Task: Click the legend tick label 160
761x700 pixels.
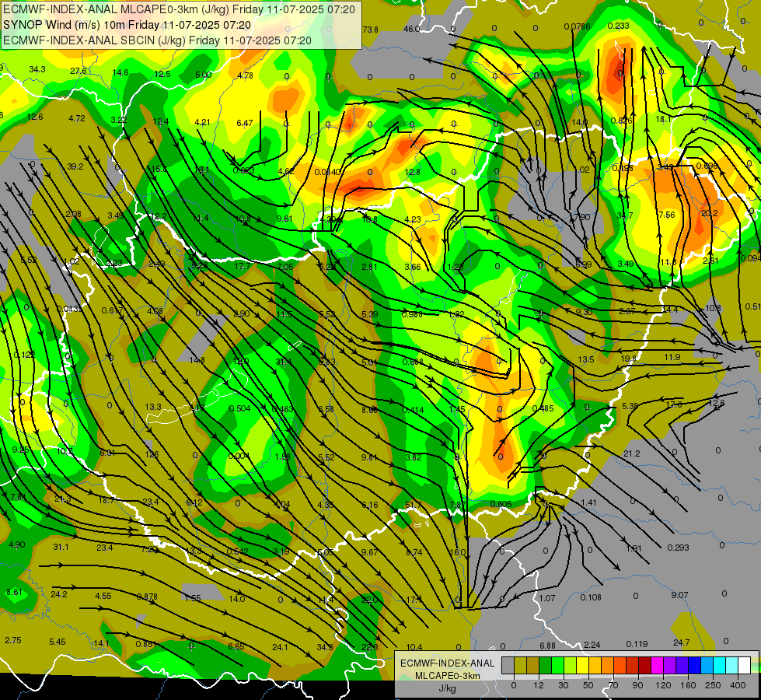Action: pos(688,685)
